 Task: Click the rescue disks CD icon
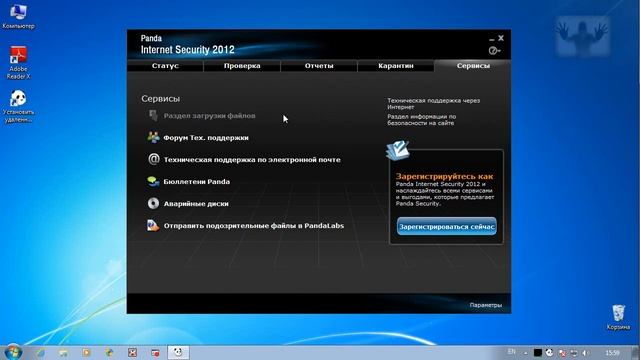coord(153,203)
